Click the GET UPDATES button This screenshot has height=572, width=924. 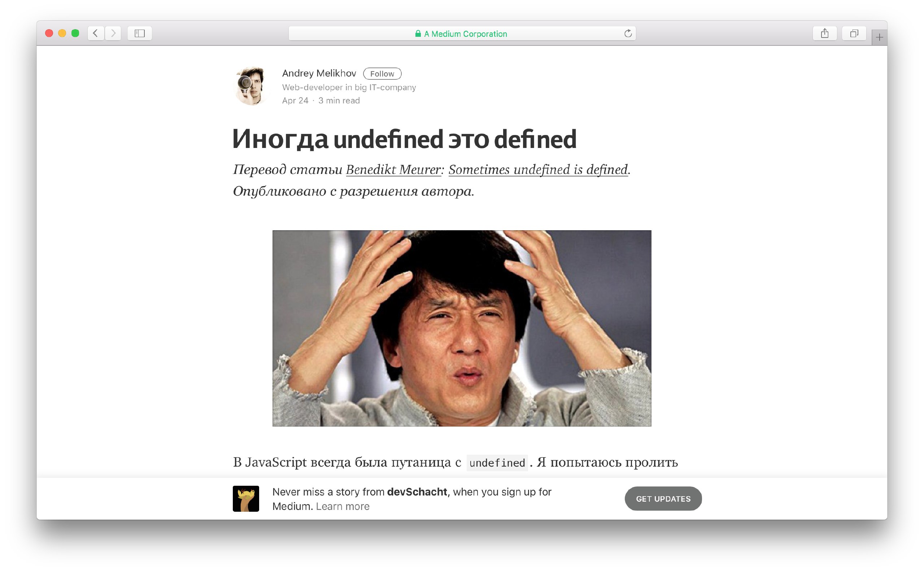663,499
